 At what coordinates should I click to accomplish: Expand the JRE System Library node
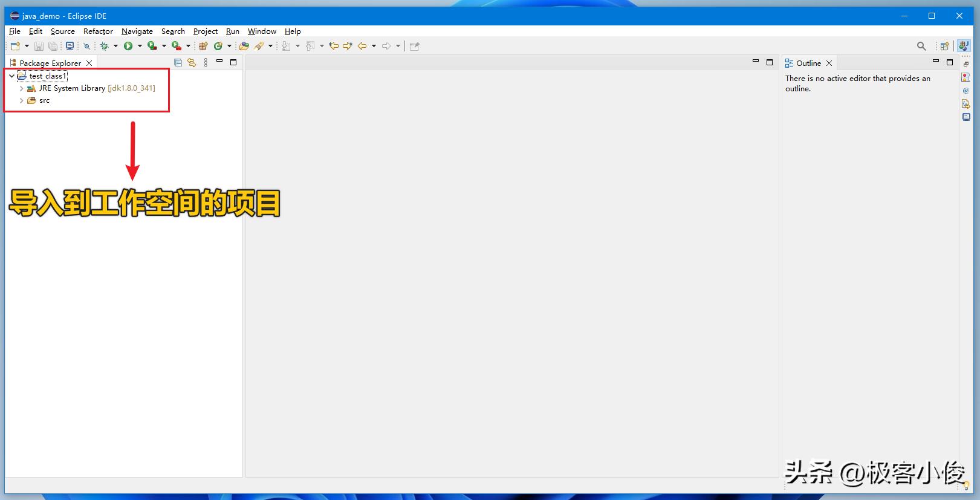22,88
